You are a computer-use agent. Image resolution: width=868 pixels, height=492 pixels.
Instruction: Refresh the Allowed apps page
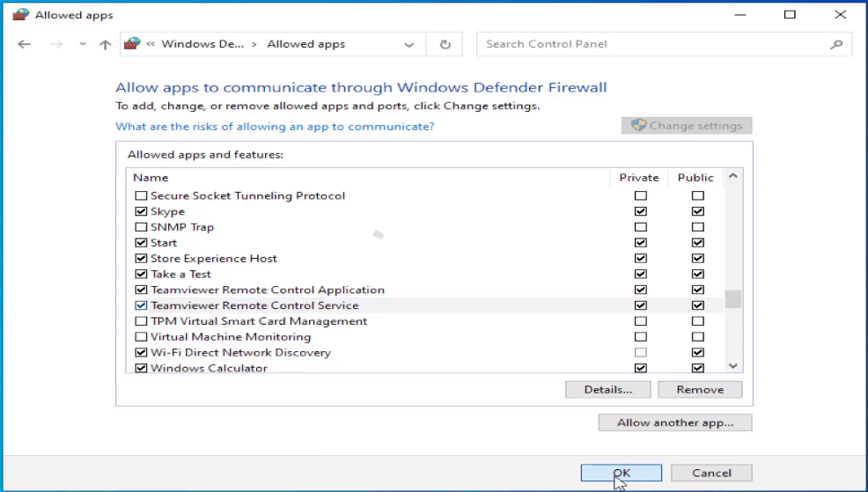tap(445, 44)
